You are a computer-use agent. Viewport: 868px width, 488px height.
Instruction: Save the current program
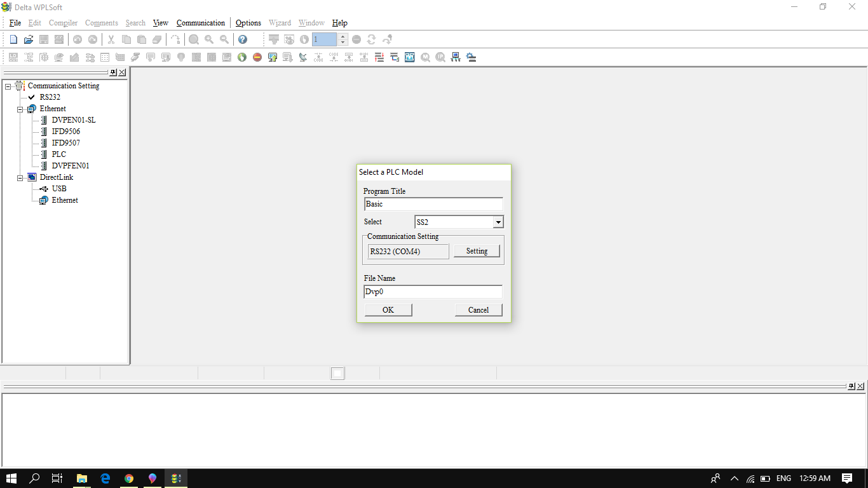click(43, 39)
